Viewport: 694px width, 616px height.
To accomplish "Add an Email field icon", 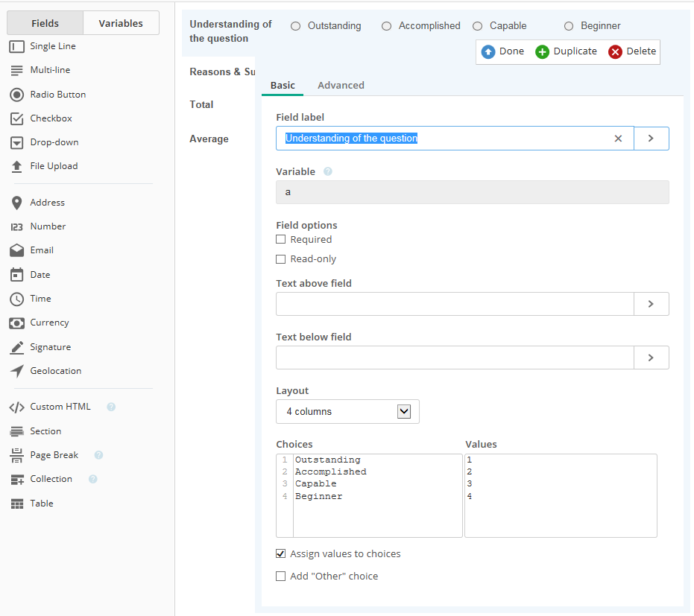I will 17,250.
